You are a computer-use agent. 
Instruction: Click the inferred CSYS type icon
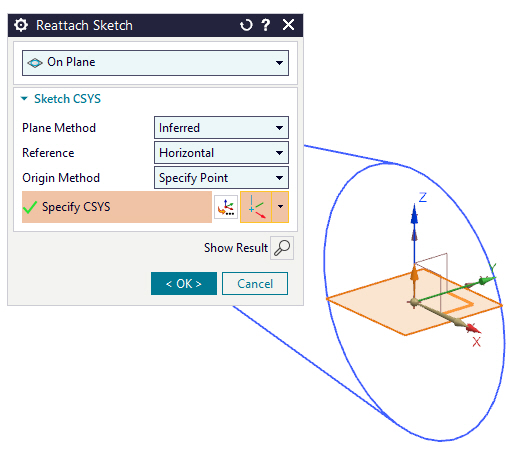256,207
